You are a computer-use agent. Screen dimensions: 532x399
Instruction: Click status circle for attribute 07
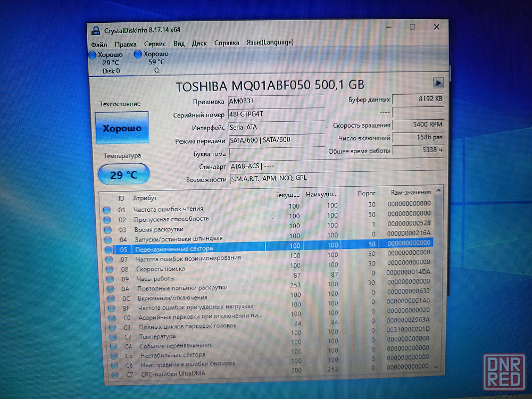coord(109,260)
